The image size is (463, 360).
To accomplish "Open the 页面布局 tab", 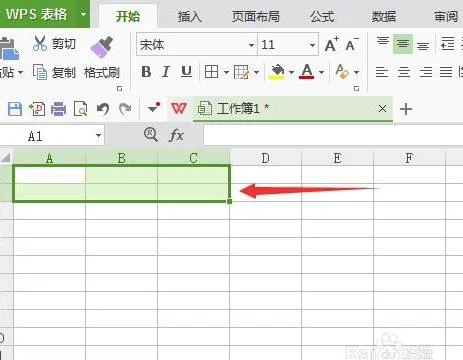I will tap(255, 16).
